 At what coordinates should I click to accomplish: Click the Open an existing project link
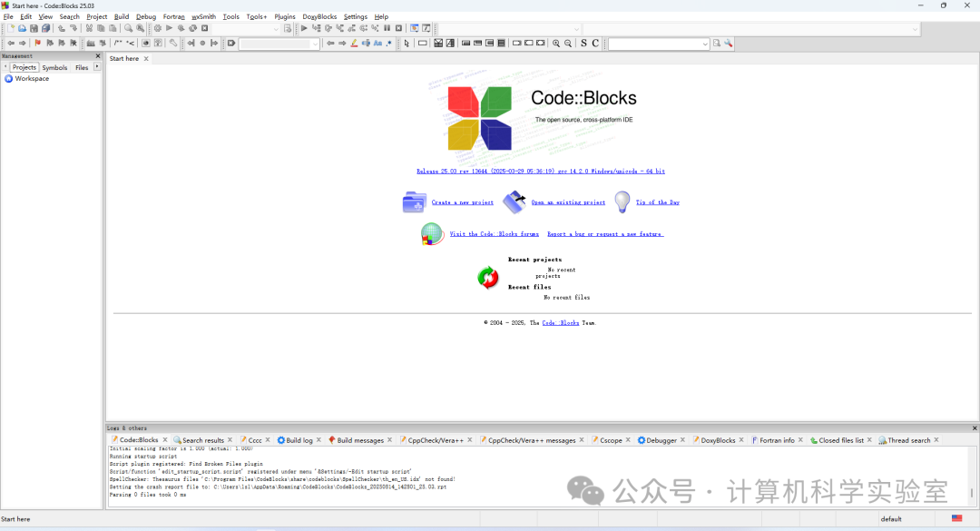(568, 202)
